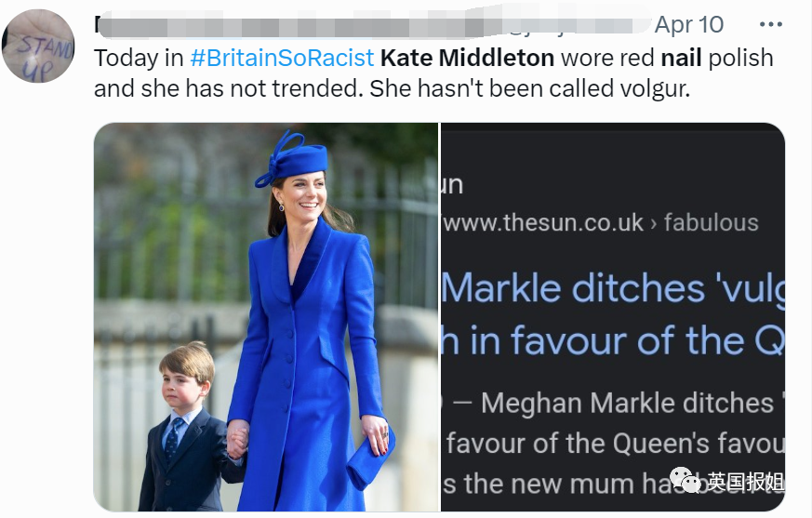This screenshot has height=518, width=812.
Task: Click headline line 'in favour of the Q'
Action: (x=612, y=341)
